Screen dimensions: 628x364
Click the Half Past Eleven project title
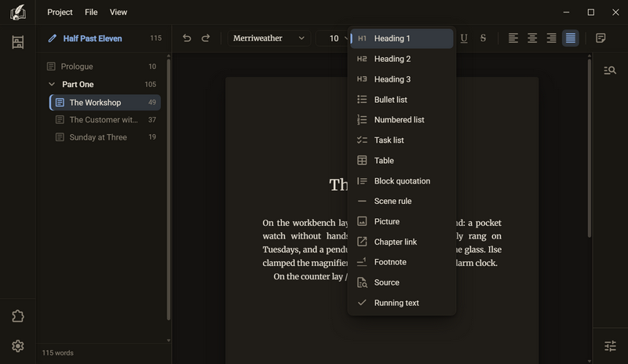point(93,38)
